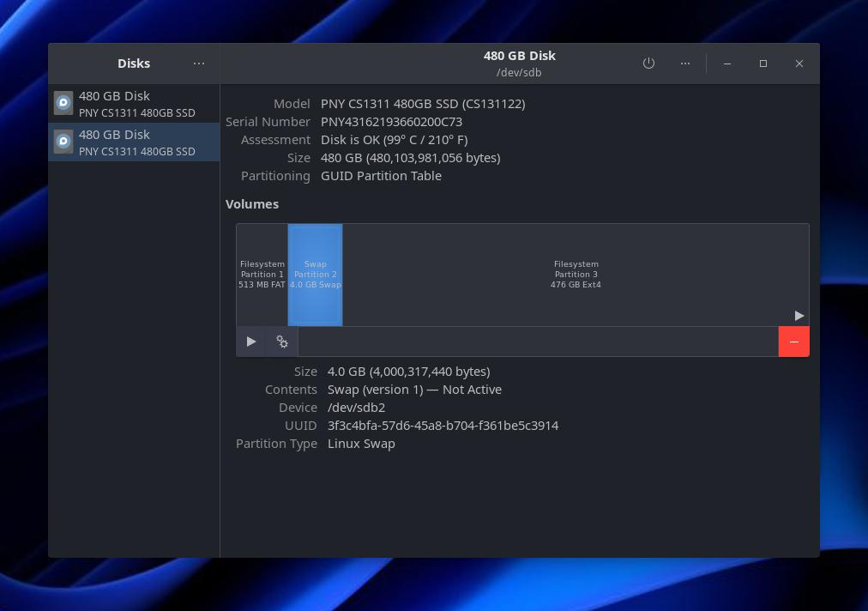Image resolution: width=868 pixels, height=611 pixels.
Task: Activate the swap partition with the play button
Action: (x=251, y=342)
